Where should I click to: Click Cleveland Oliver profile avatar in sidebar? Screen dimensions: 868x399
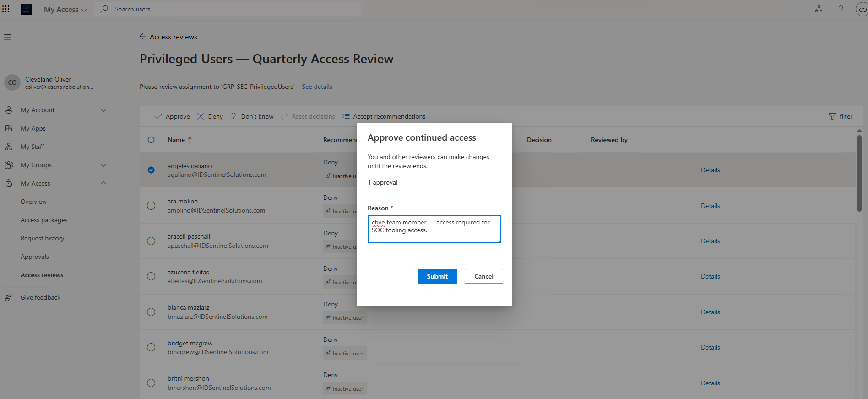pyautogui.click(x=12, y=82)
